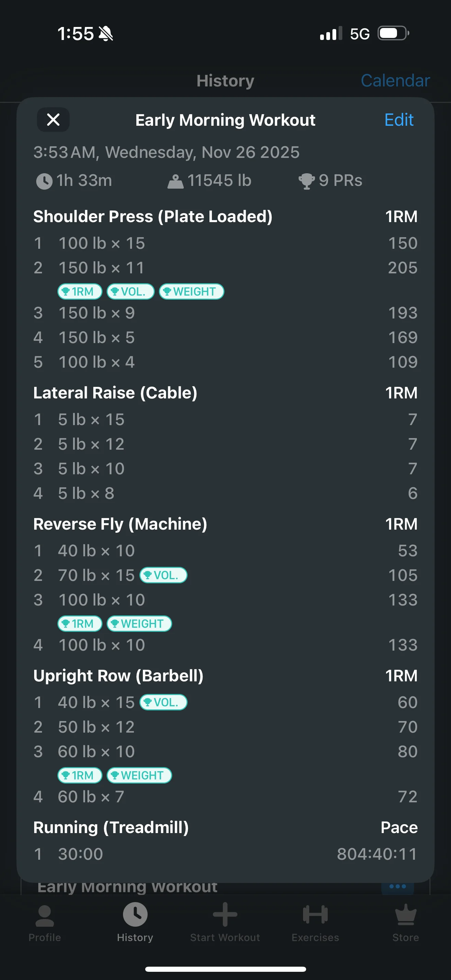Select the Lateral Raise (Cable) exercise

click(x=115, y=393)
